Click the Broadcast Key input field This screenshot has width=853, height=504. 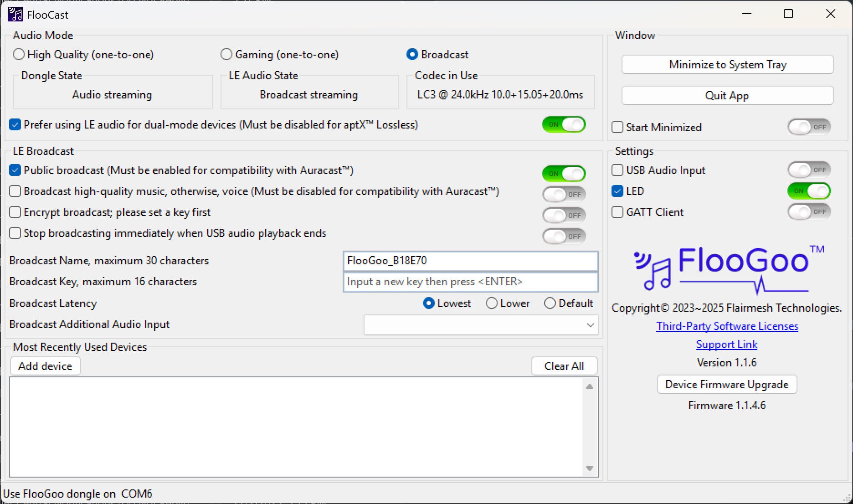coord(470,282)
